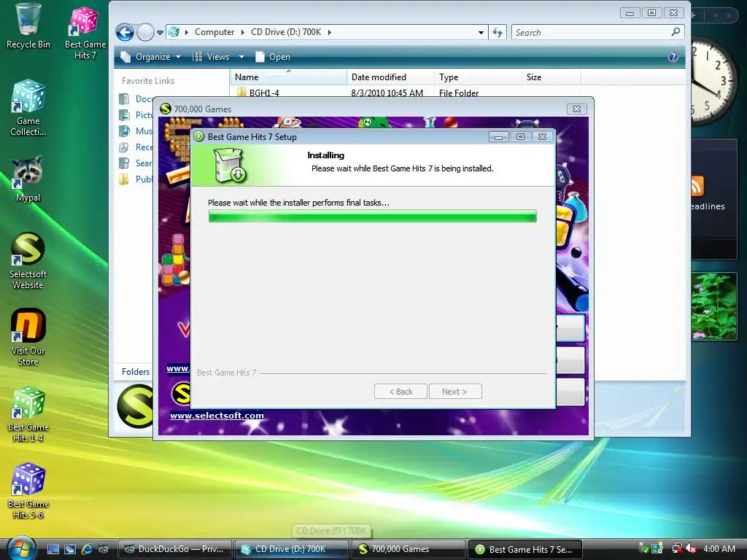
Task: Open the Best Game Hits 7 desktop shortcut
Action: [85, 32]
